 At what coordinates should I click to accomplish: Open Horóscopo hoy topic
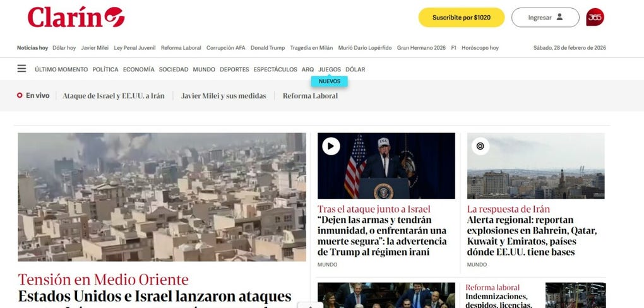(x=480, y=47)
